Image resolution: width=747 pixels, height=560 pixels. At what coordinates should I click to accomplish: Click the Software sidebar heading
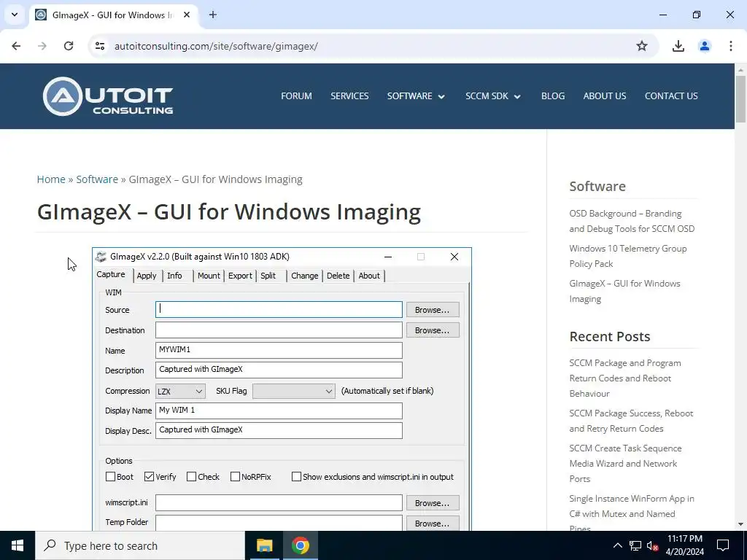[x=597, y=186]
